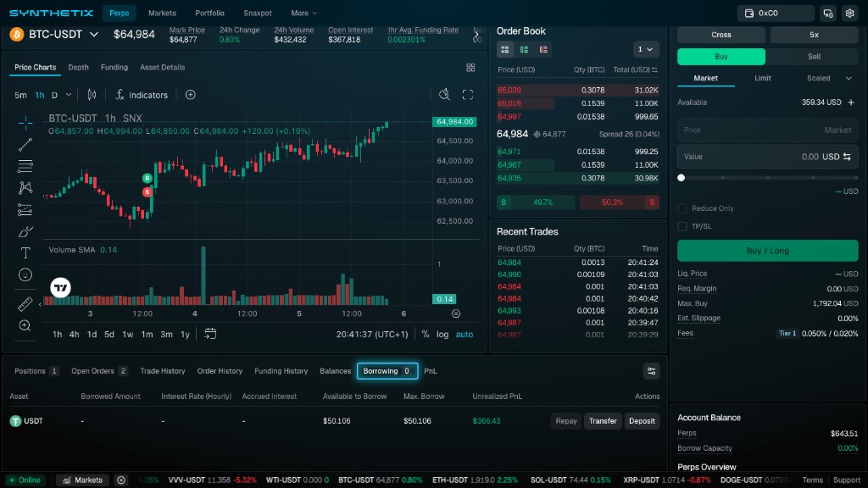Viewport: 868px width, 488px height.
Task: Open the Indicators dialog
Action: tap(142, 95)
